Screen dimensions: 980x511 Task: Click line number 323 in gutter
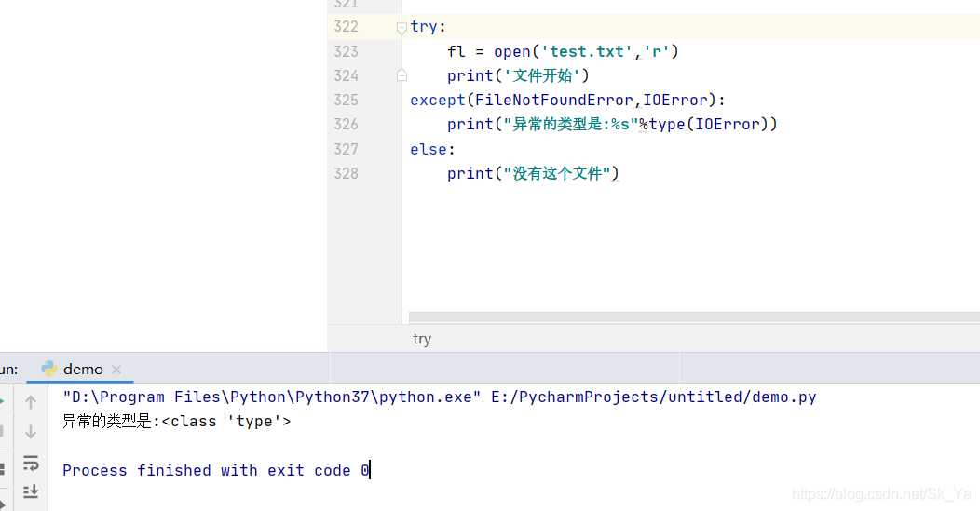(347, 51)
